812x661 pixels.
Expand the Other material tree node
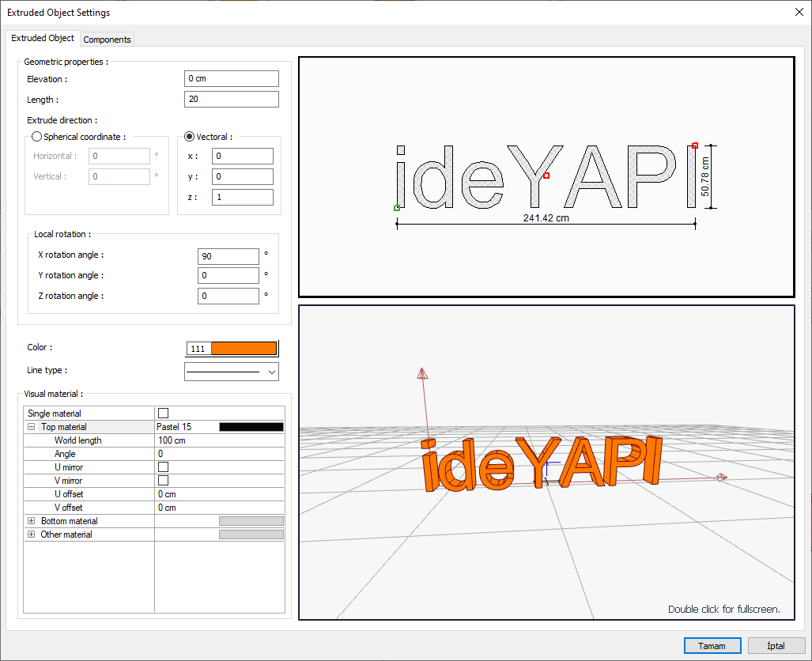(x=32, y=534)
